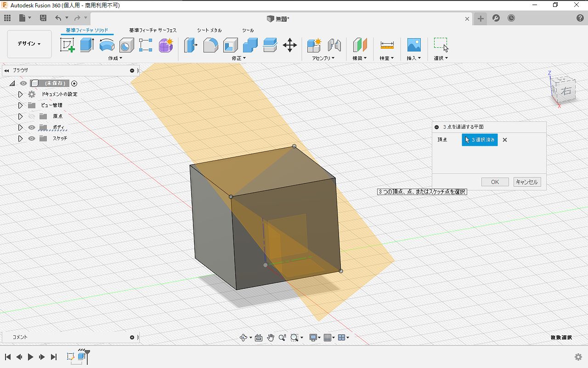This screenshot has width=588, height=368.
Task: Switch to the 基準フィーチャ サーフェス tab
Action: tap(153, 30)
